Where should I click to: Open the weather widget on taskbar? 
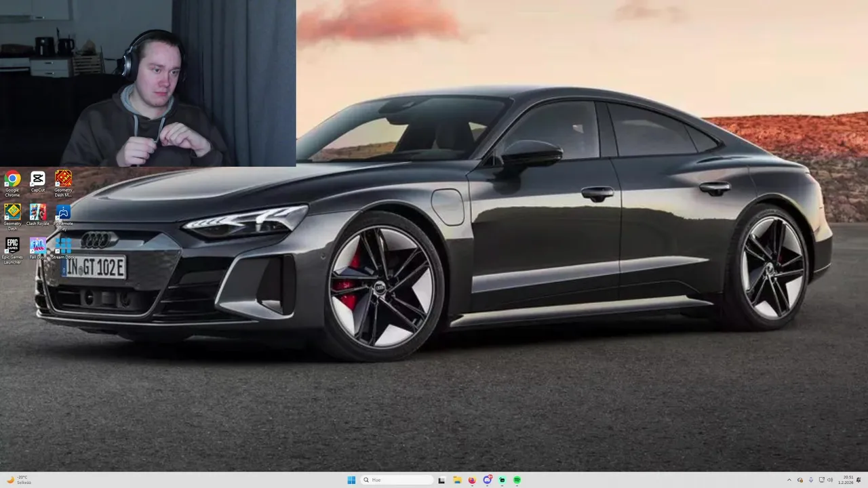click(x=18, y=480)
